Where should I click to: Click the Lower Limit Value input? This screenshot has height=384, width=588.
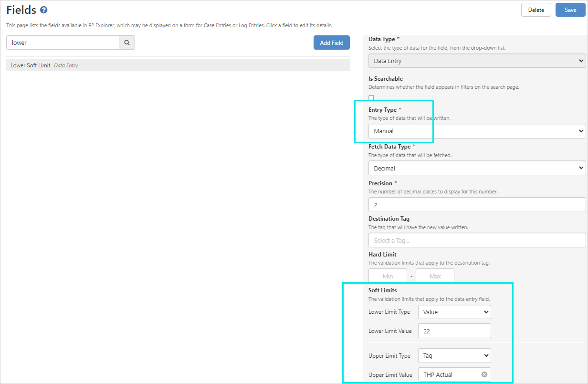click(x=454, y=331)
